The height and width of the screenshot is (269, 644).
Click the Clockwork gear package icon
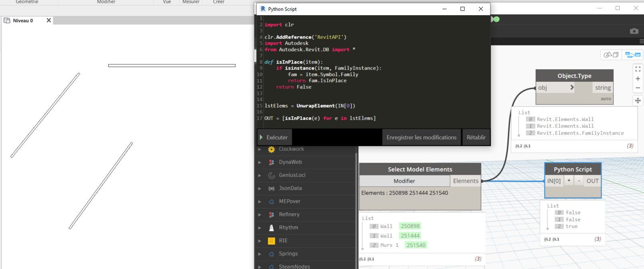(271, 149)
